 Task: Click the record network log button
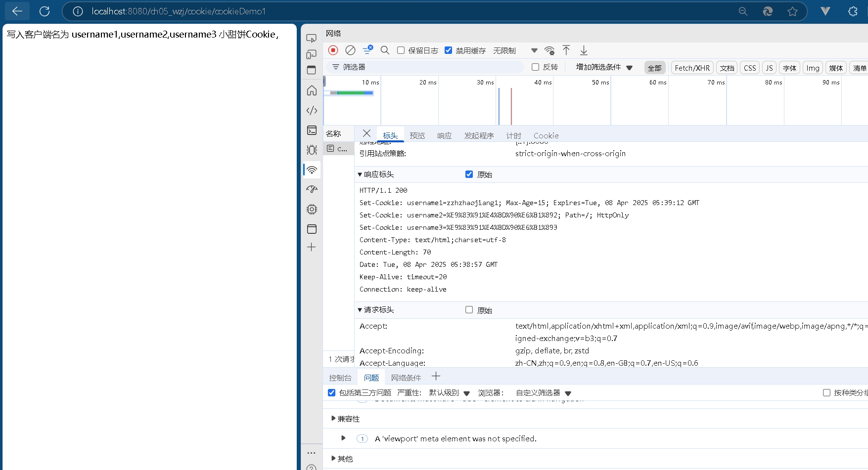coord(333,50)
